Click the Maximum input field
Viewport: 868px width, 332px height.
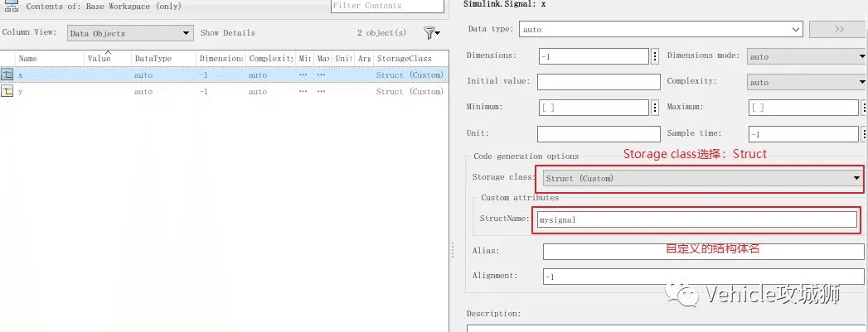(803, 107)
